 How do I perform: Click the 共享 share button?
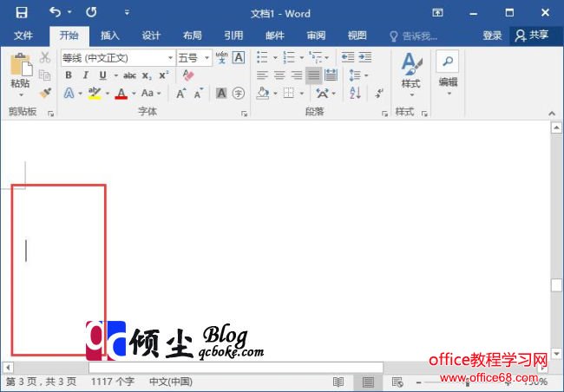[532, 36]
